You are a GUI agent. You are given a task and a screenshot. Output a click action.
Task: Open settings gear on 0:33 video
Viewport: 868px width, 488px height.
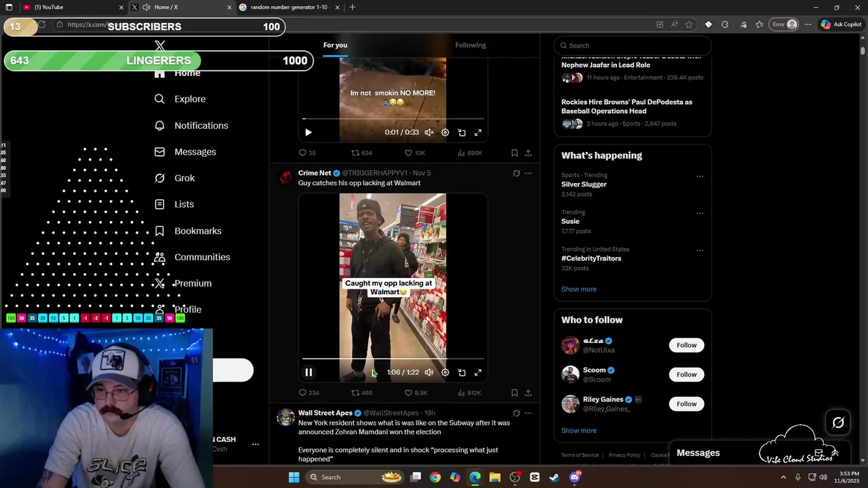pos(446,132)
